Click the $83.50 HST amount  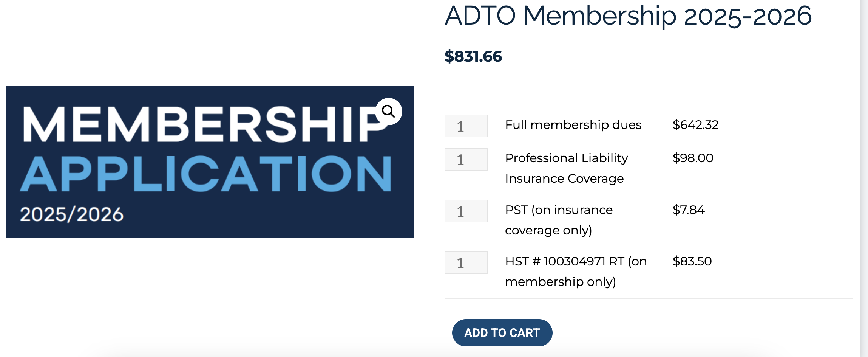(x=692, y=261)
